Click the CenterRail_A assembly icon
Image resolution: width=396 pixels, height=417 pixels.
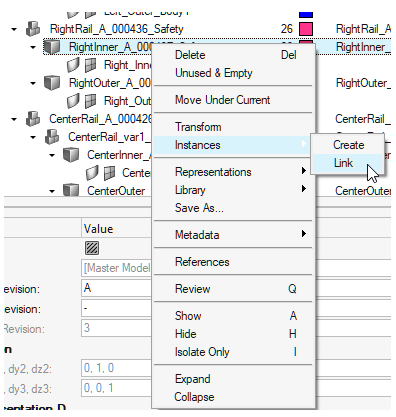click(33, 119)
